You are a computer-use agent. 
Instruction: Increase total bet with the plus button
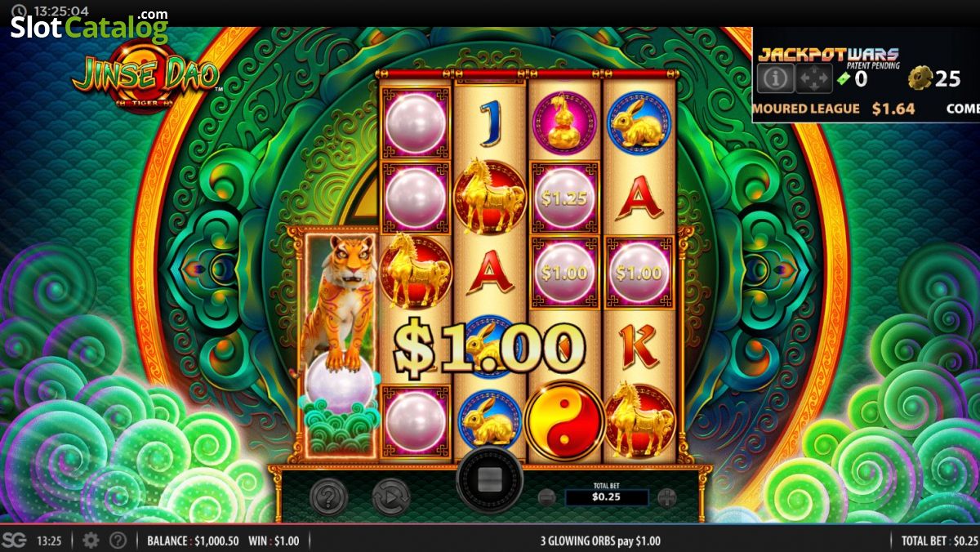(x=667, y=496)
